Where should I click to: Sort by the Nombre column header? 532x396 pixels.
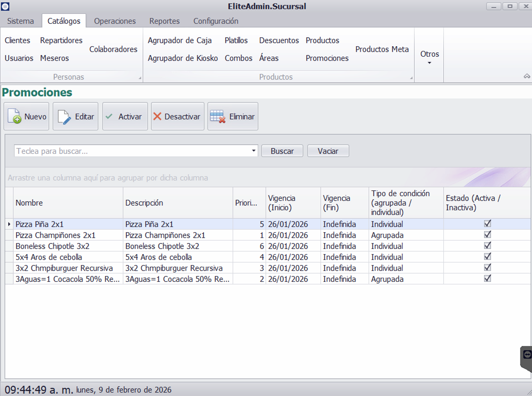click(68, 203)
